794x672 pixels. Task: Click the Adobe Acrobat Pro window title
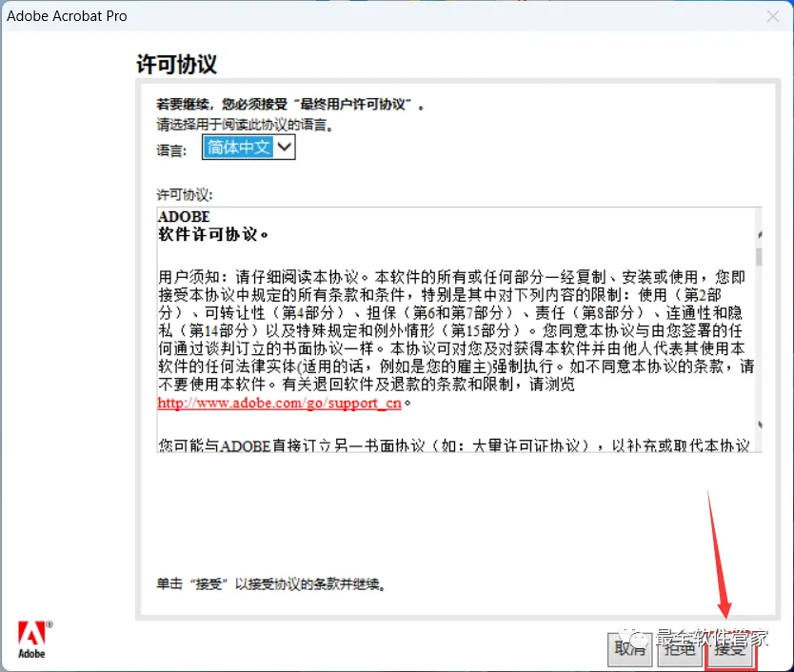pos(67,16)
